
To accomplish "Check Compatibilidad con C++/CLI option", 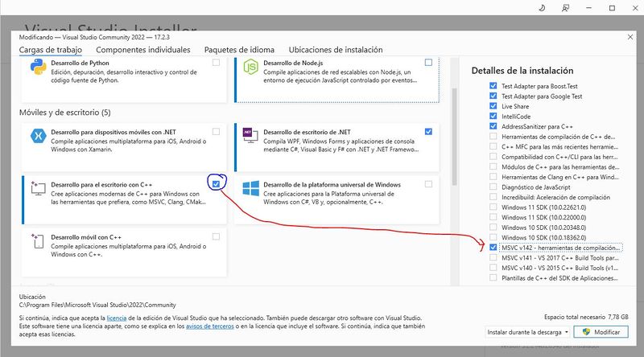I will [493, 156].
